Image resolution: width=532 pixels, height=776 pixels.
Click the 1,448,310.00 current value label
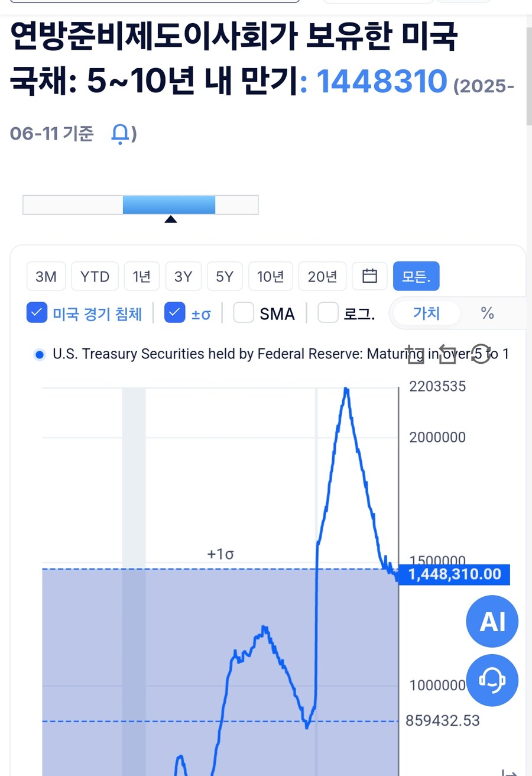455,574
